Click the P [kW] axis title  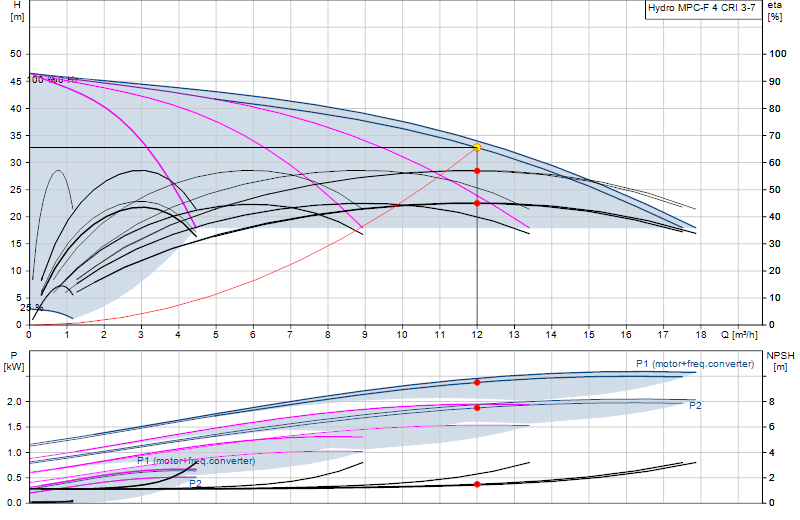tap(14, 361)
